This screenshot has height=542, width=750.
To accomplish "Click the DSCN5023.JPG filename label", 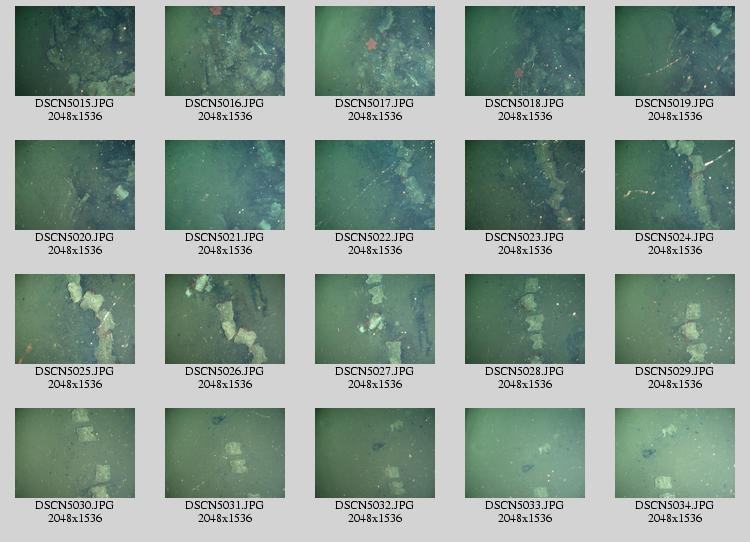I will click(x=525, y=237).
